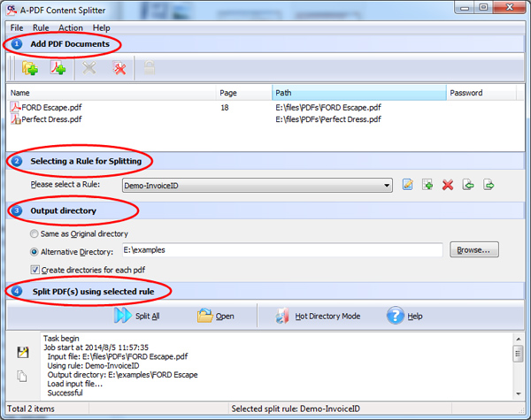Click the Password column header
This screenshot has width=531, height=420.
tap(481, 93)
